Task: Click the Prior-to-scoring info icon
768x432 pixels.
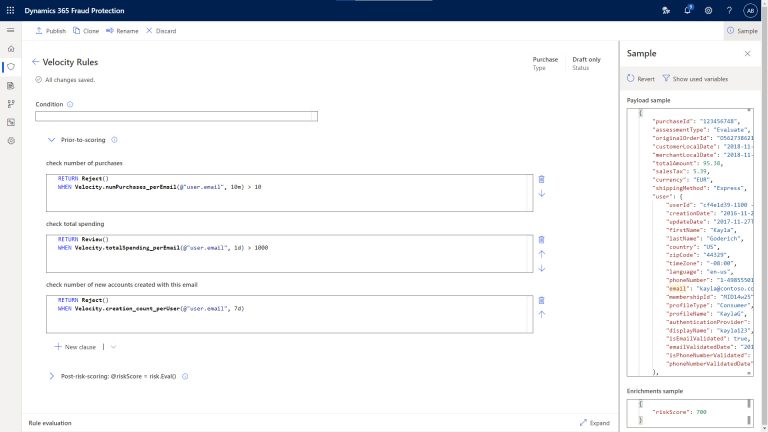Action: click(114, 140)
